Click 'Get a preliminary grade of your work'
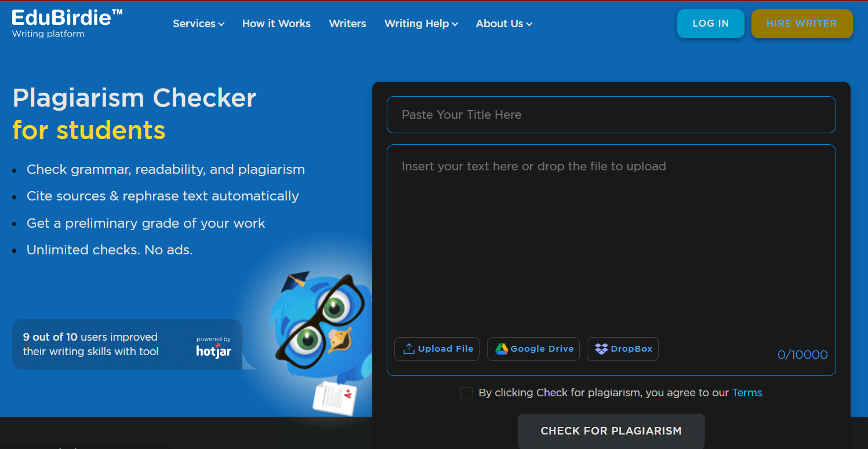This screenshot has width=868, height=449. tap(146, 223)
